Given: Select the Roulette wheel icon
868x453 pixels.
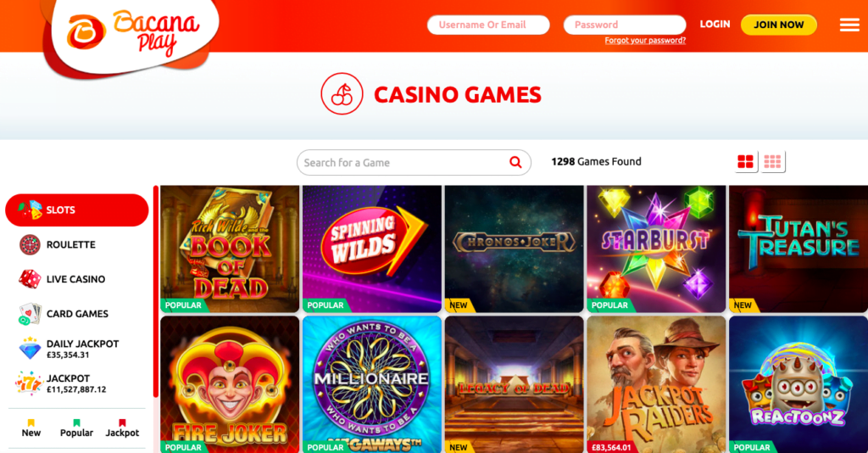Looking at the screenshot, I should click(x=30, y=245).
